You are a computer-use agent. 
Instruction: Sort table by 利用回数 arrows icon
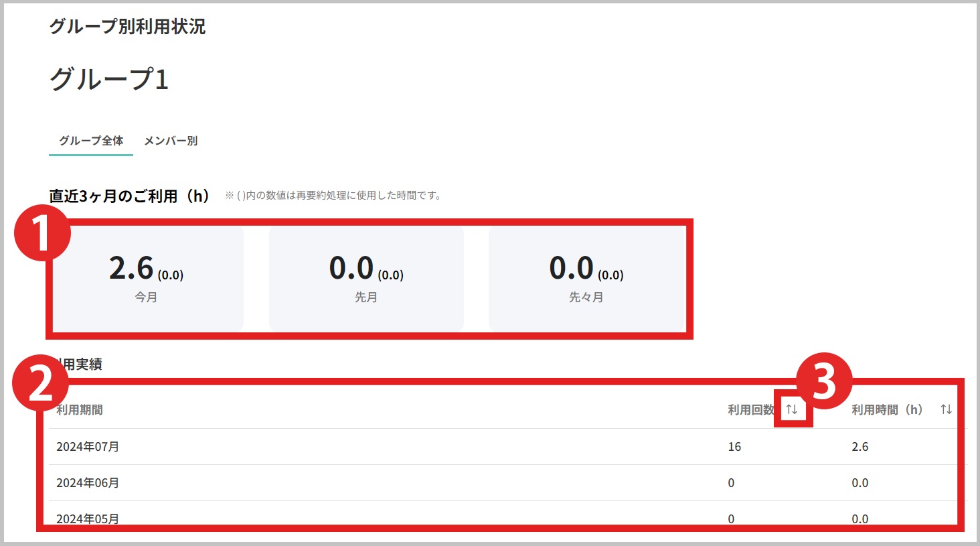click(792, 409)
